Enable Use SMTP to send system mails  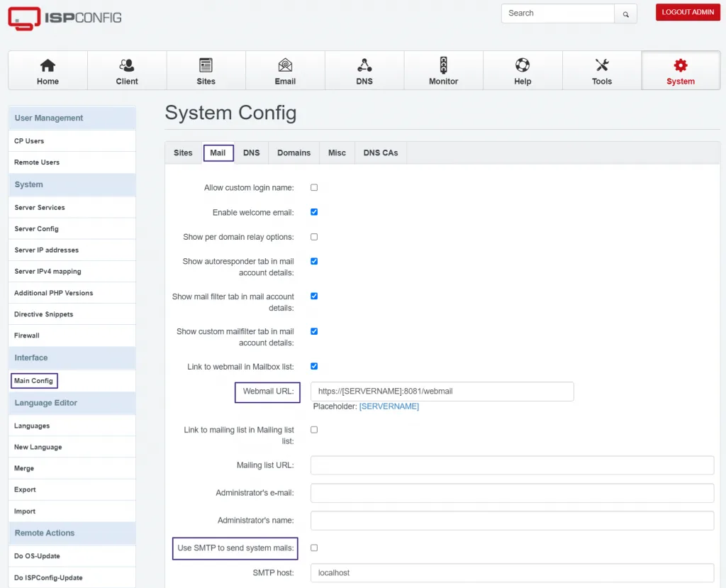314,548
